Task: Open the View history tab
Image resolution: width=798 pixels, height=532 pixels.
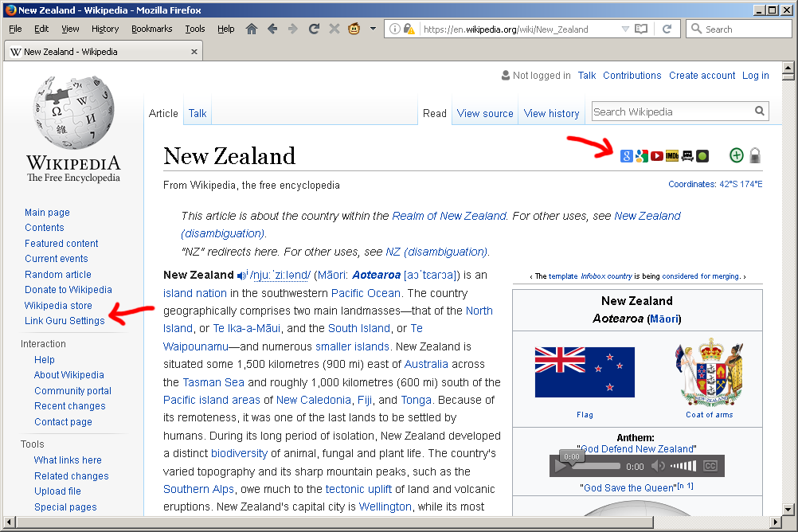Action: (x=551, y=113)
